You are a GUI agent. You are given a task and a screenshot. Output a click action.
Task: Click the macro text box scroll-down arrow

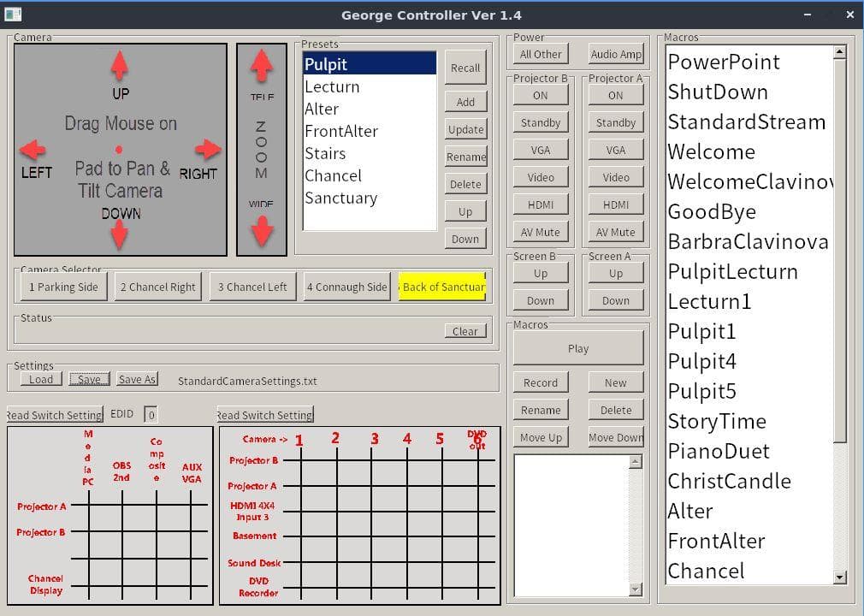coord(635,589)
